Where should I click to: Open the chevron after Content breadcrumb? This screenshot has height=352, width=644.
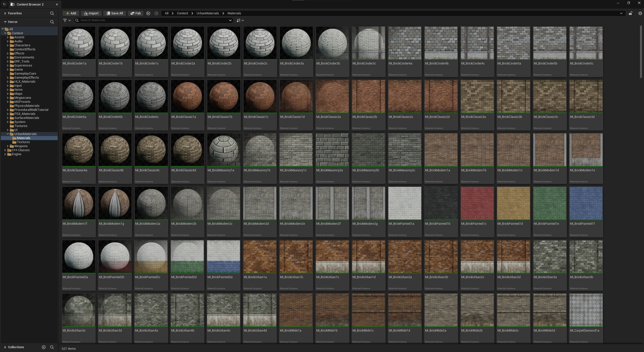193,13
